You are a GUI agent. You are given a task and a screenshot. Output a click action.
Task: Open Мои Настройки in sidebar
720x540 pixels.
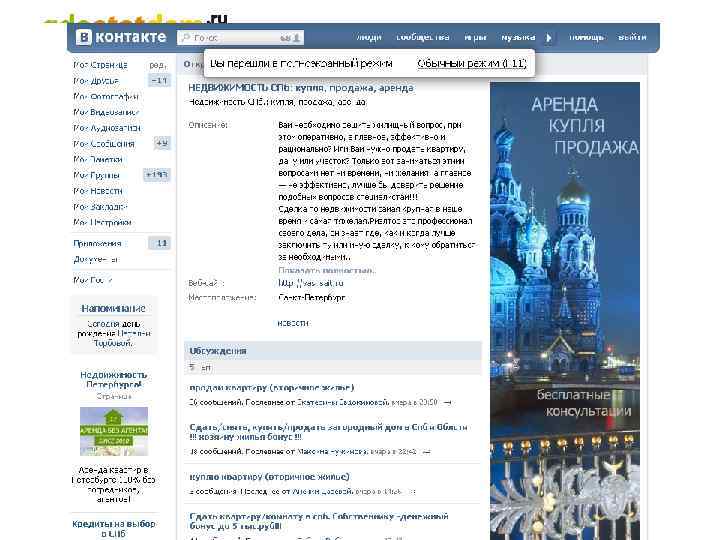(102, 222)
